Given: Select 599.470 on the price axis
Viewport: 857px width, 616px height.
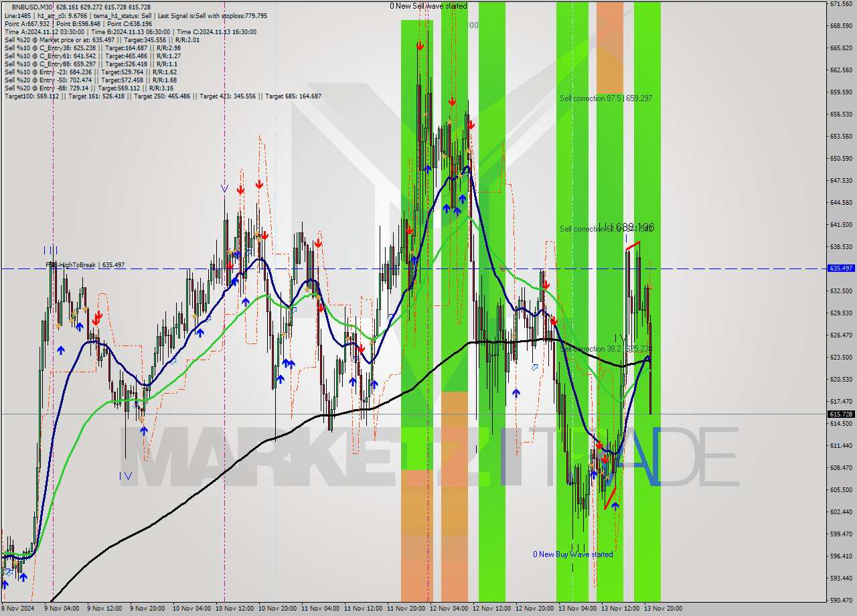Looking at the screenshot, I should coord(841,534).
